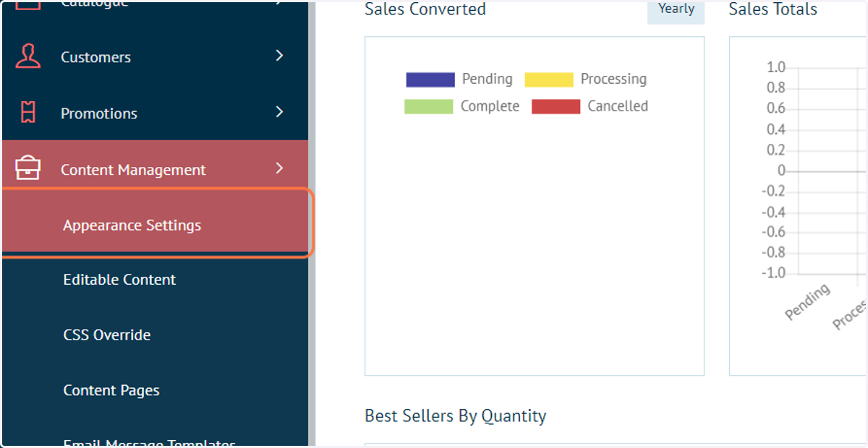Toggle the Cancelled red legend swatch
Viewport: 868px width, 448px height.
[556, 107]
